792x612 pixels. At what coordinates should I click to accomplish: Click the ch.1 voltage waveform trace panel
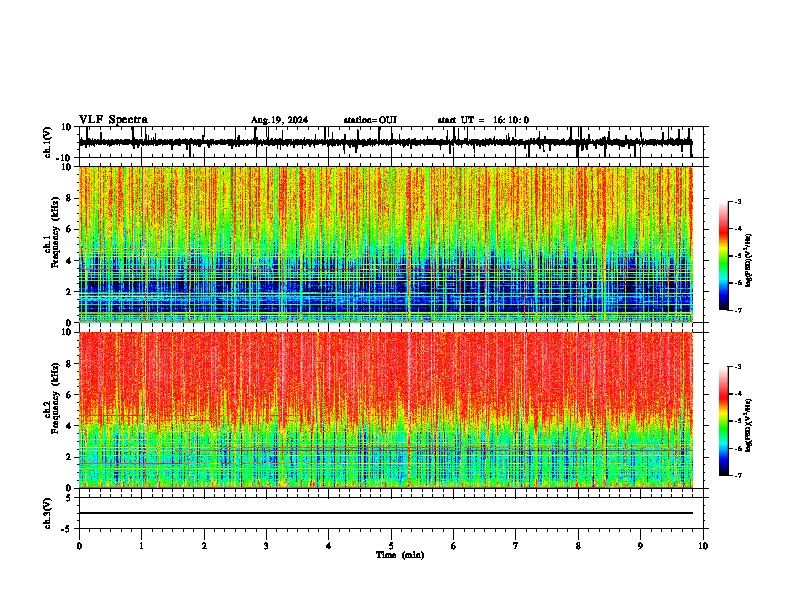(391, 142)
